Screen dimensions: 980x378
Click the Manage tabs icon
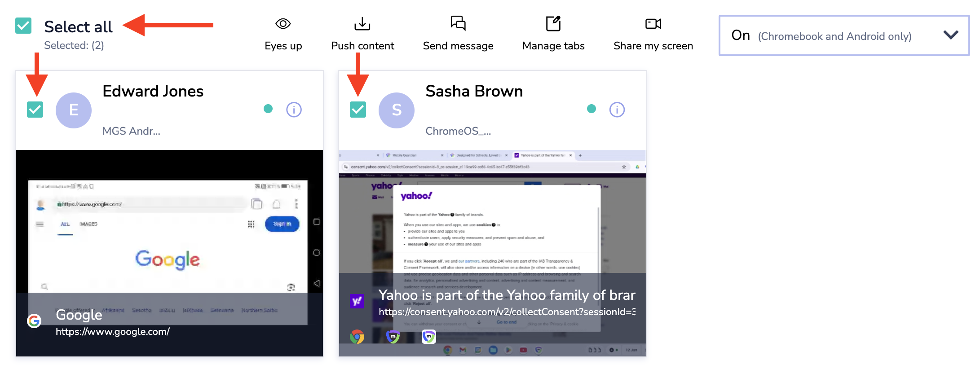tap(553, 24)
